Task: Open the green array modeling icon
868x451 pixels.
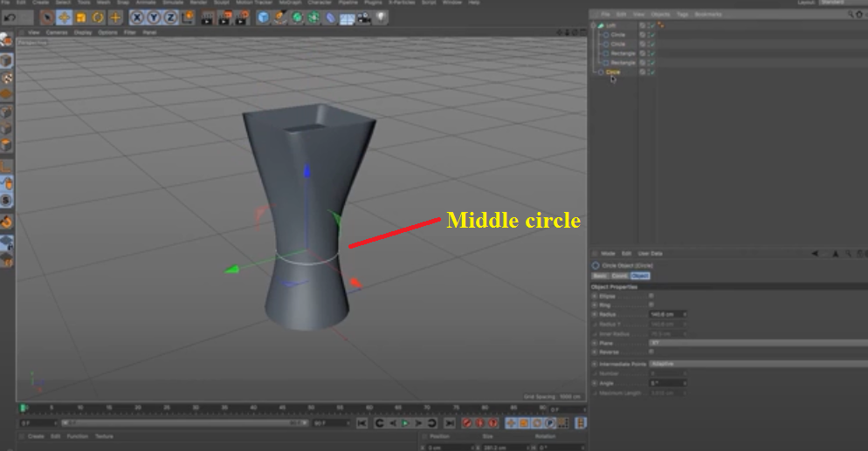Action: coord(313,17)
